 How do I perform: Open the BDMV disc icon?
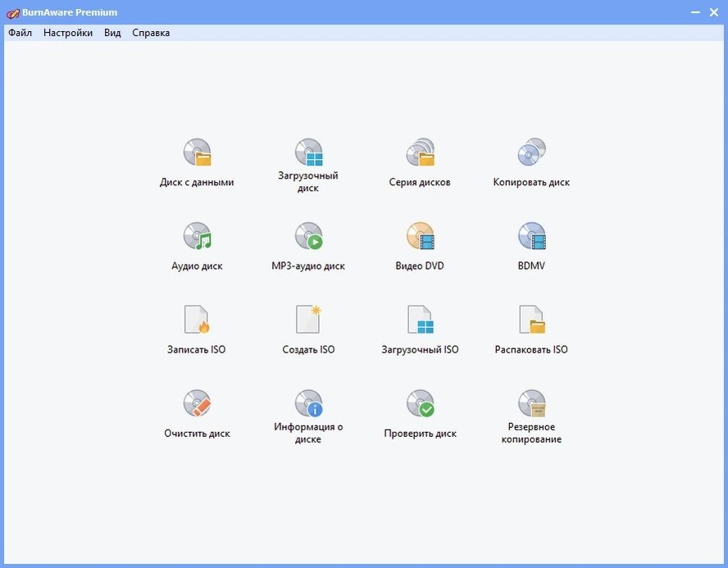point(531,236)
